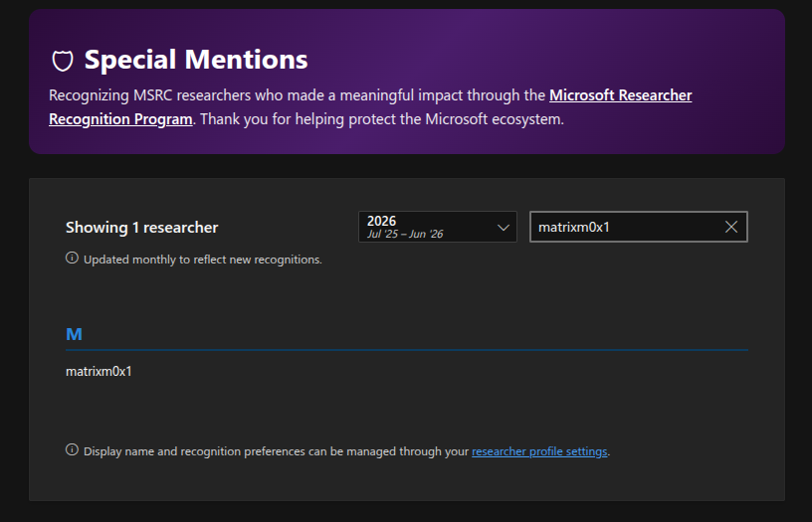
Task: Click the Updated monthly to reflect text
Action: 203,260
